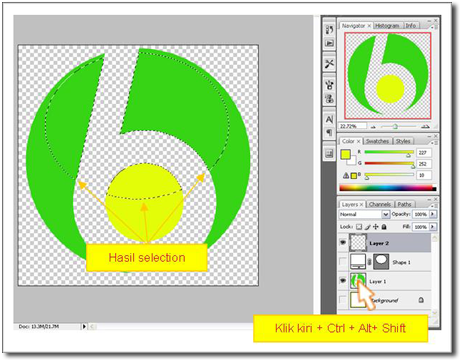This screenshot has height=361, width=460.
Task: Open the Fill slider arrow
Action: coord(433,227)
